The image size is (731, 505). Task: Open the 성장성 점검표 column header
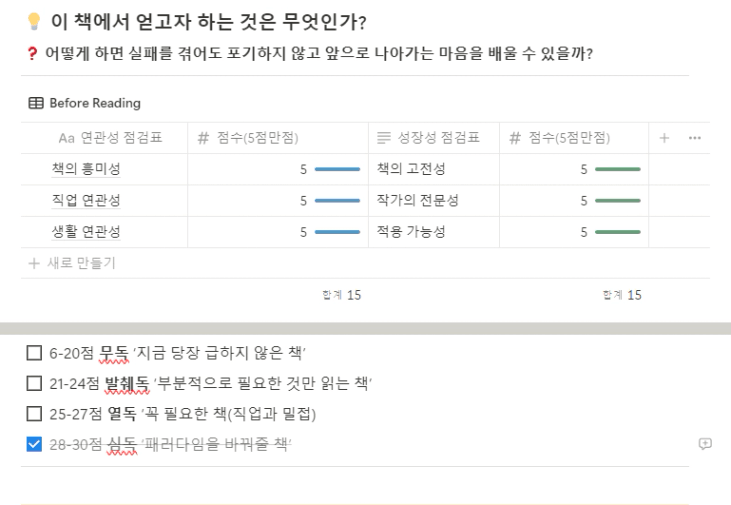coord(434,138)
